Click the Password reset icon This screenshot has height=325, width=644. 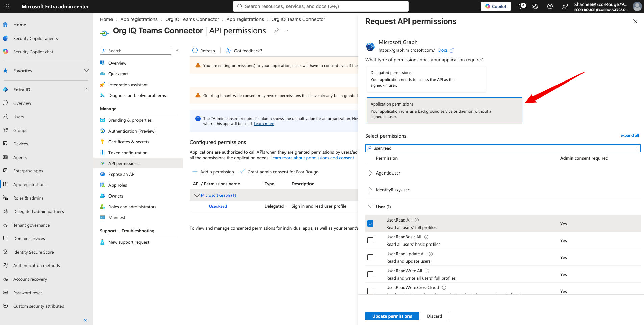click(x=5, y=292)
